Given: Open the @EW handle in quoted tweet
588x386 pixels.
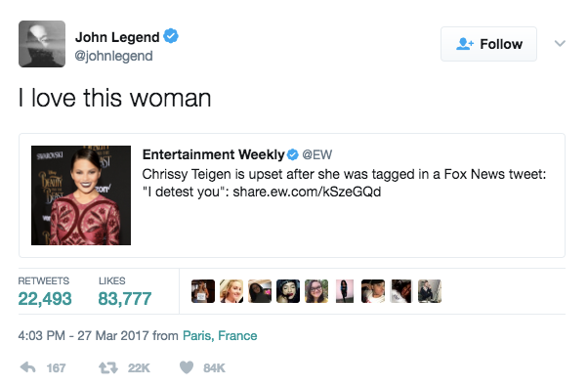Looking at the screenshot, I should coord(317,154).
